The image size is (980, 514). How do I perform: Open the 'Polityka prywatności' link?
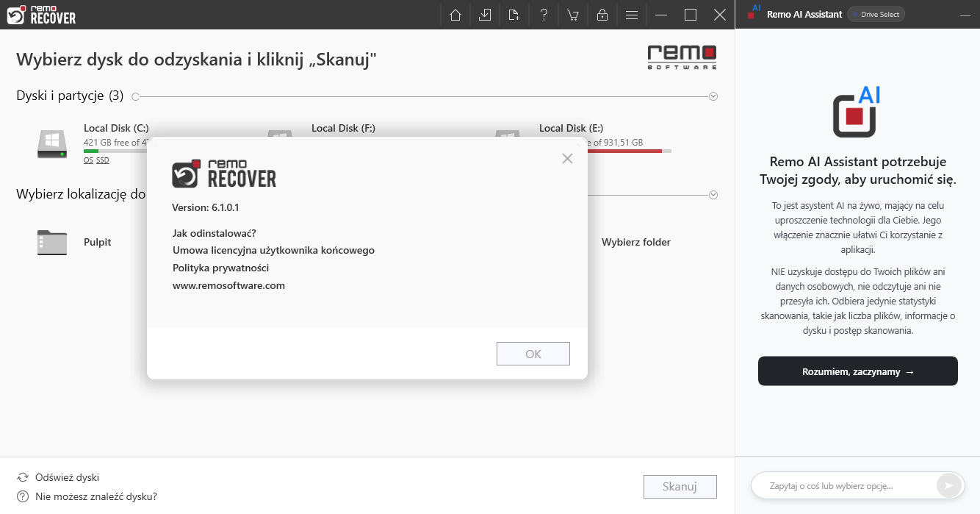click(220, 268)
